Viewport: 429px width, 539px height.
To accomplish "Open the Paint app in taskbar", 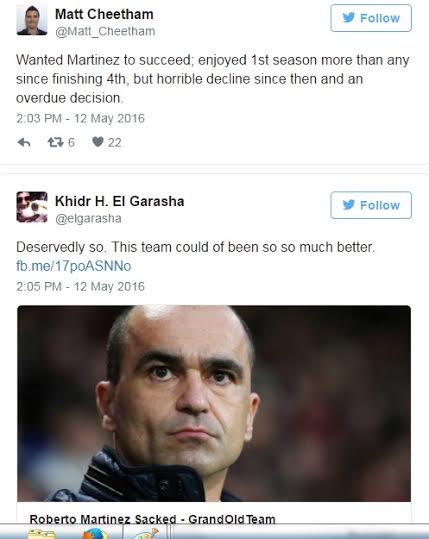I will [x=145, y=535].
